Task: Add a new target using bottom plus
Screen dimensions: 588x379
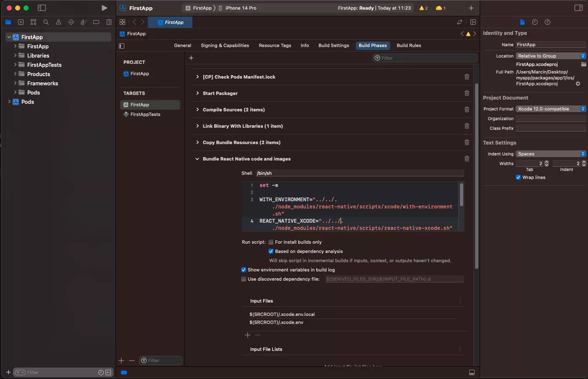Action: point(121,361)
